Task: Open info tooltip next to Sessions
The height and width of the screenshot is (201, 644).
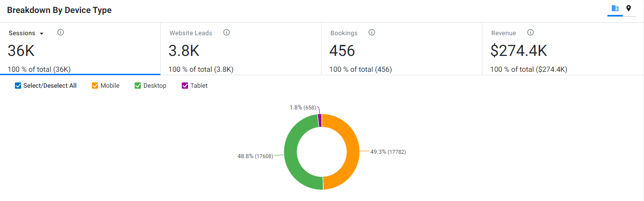Action: point(61,33)
